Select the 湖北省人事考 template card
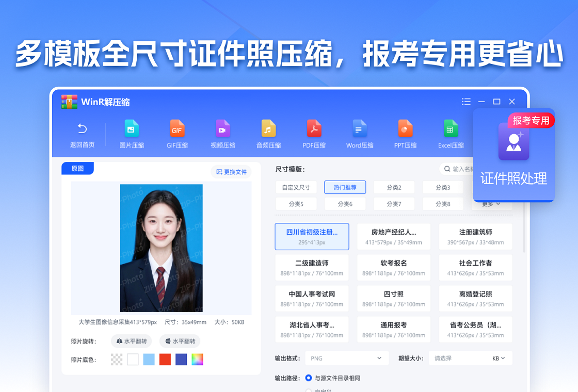This screenshot has height=392, width=578. (x=312, y=330)
